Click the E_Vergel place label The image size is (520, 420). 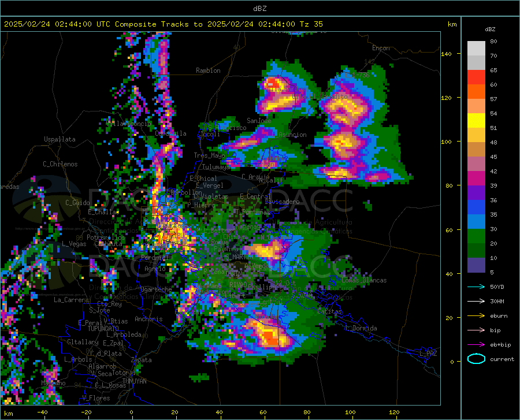pyautogui.click(x=210, y=185)
